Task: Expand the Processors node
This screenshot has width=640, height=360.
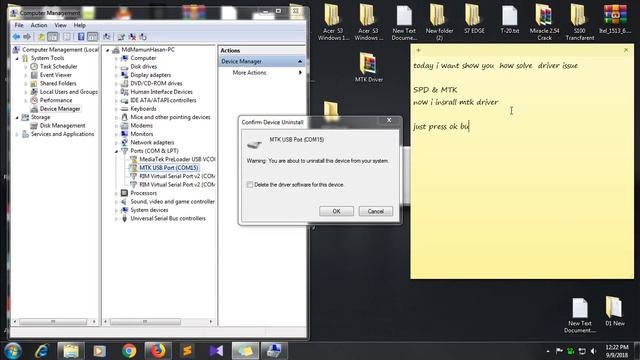Action: pos(116,193)
